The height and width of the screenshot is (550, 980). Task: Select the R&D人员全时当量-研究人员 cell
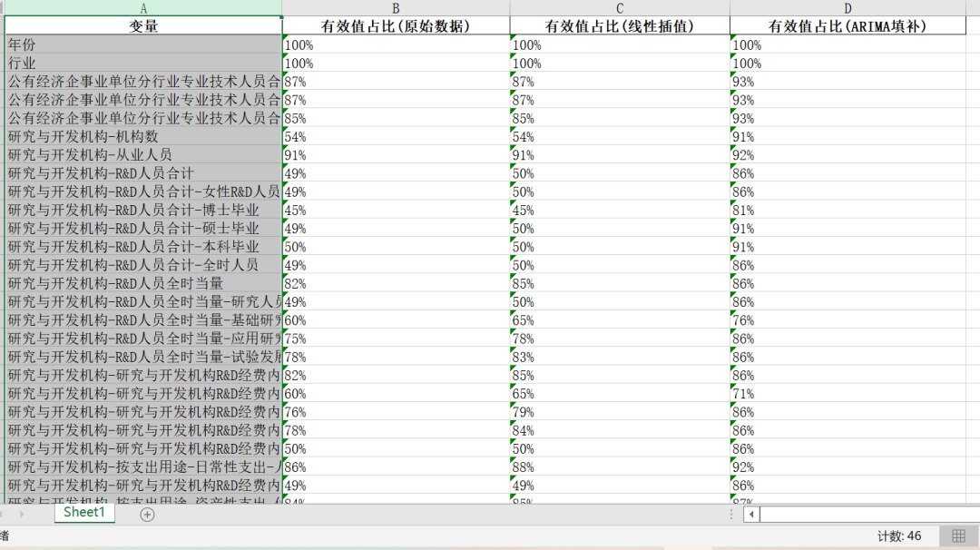143,302
